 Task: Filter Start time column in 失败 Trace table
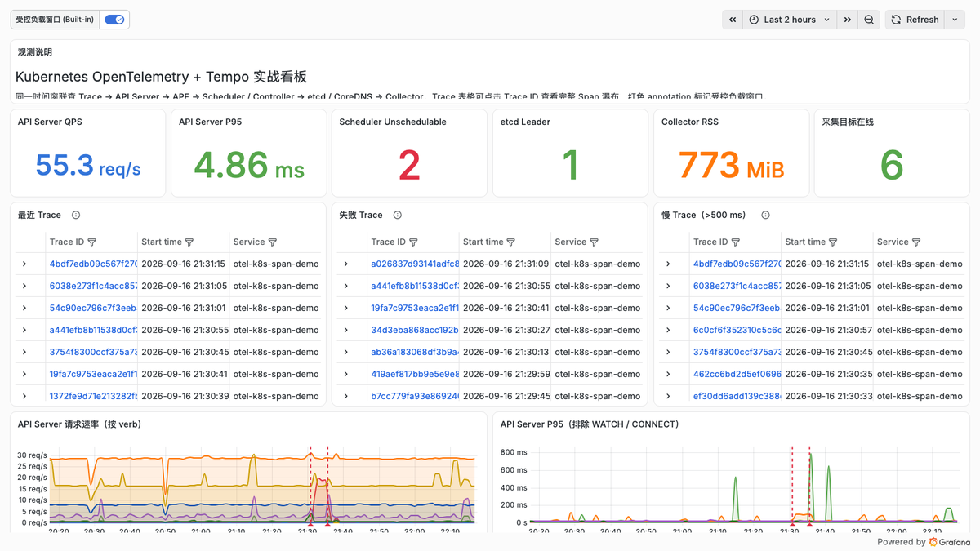(x=511, y=242)
